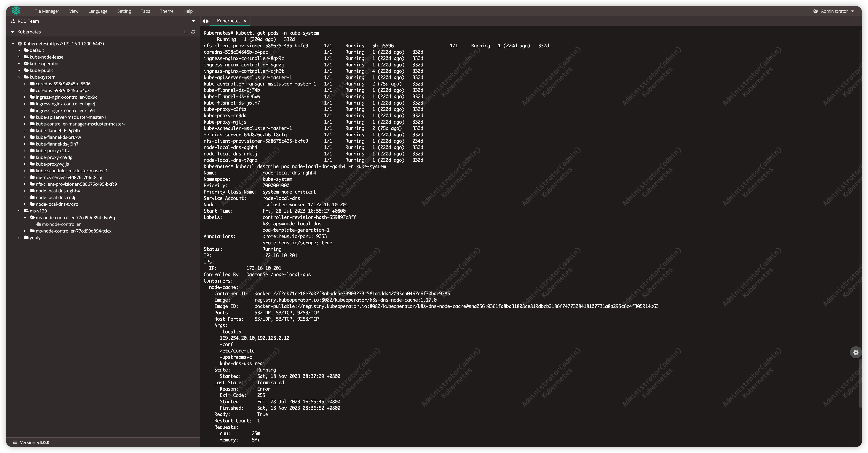Select the metrics-server-64d876c7b6-t8rtg tree item

[69, 177]
